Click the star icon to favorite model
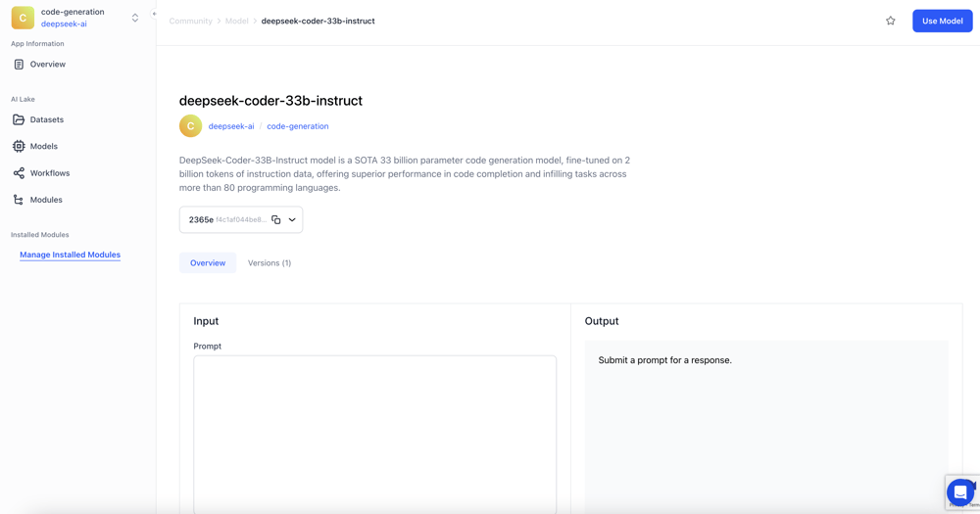This screenshot has height=514, width=980. pyautogui.click(x=890, y=21)
